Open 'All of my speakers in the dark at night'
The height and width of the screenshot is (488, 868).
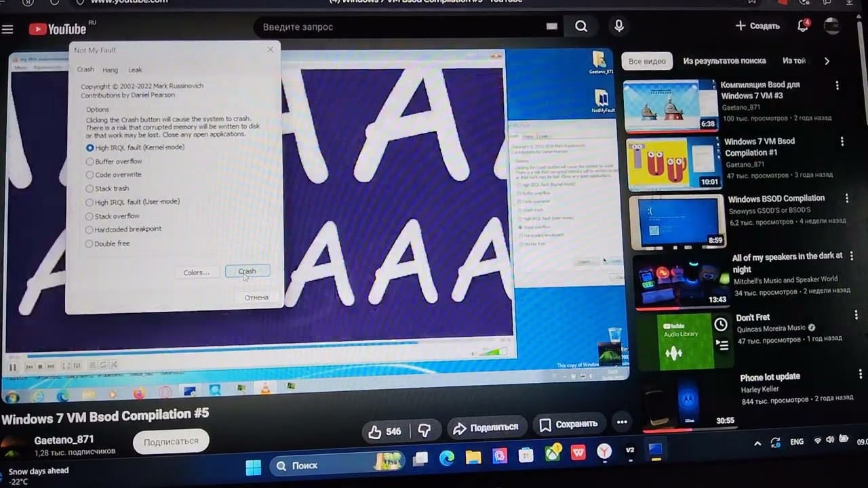click(787, 262)
